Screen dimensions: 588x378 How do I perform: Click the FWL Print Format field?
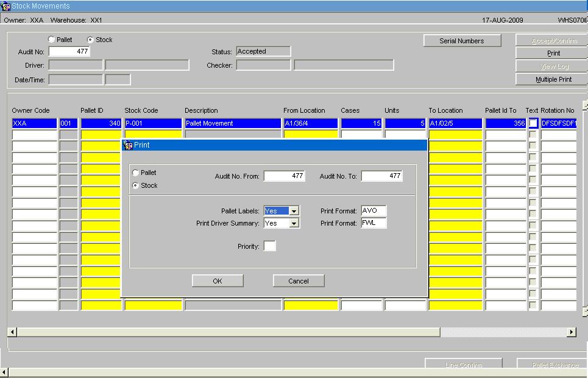click(374, 223)
